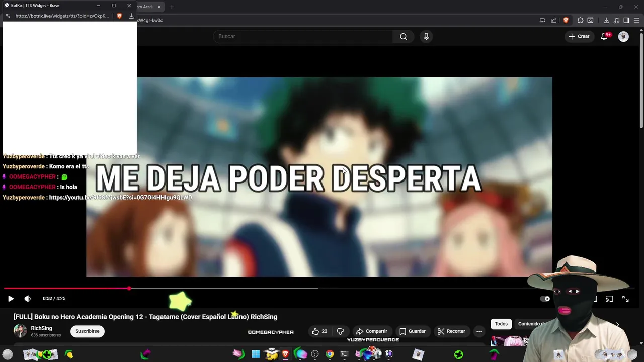Viewport: 644px width, 362px height.
Task: Click the red progress bar scrubber handle
Action: pyautogui.click(x=129, y=288)
